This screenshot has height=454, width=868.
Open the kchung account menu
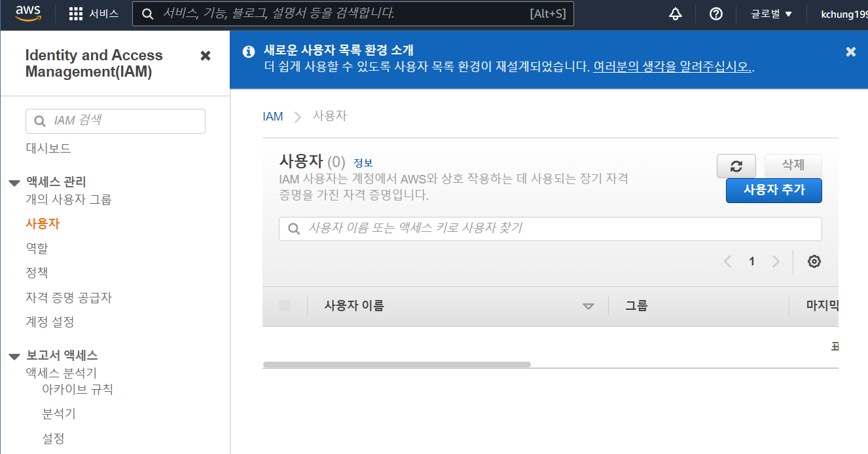844,14
